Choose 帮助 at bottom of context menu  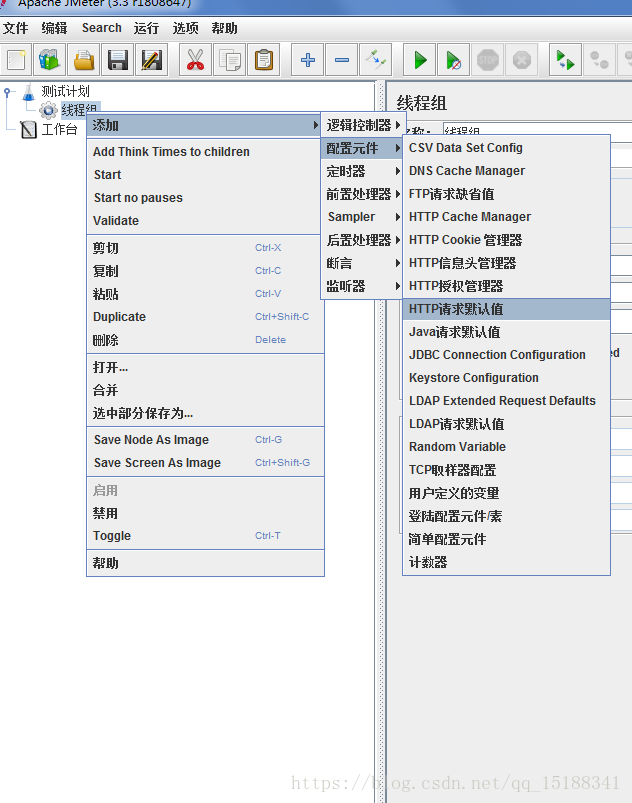(x=205, y=563)
